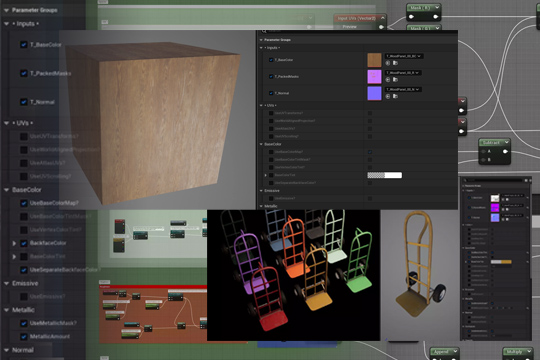The width and height of the screenshot is (540, 360).
Task: Toggle MetallicAmount checkbox in left panel
Action: (x=23, y=336)
